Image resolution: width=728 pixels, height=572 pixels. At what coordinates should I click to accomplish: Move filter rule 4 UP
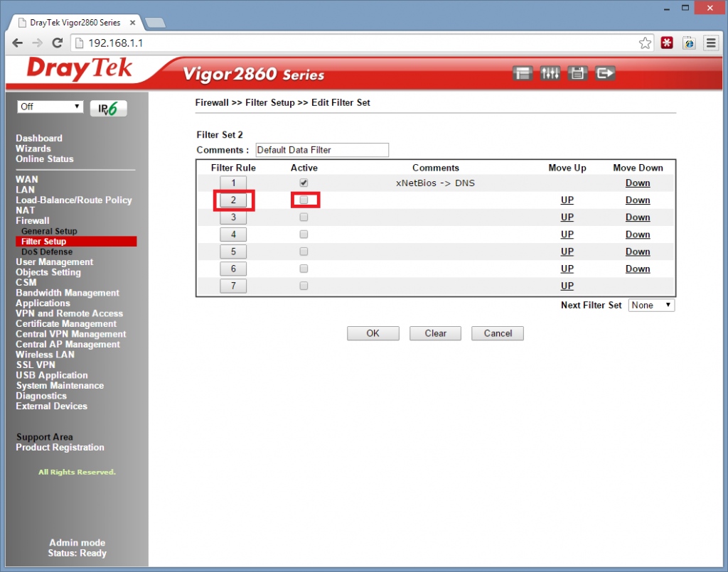tap(567, 234)
